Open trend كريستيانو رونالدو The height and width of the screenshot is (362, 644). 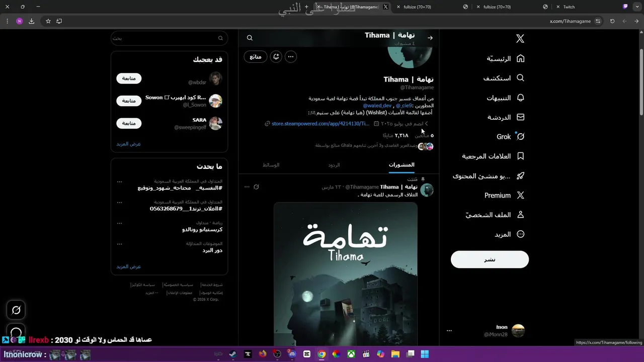(202, 229)
